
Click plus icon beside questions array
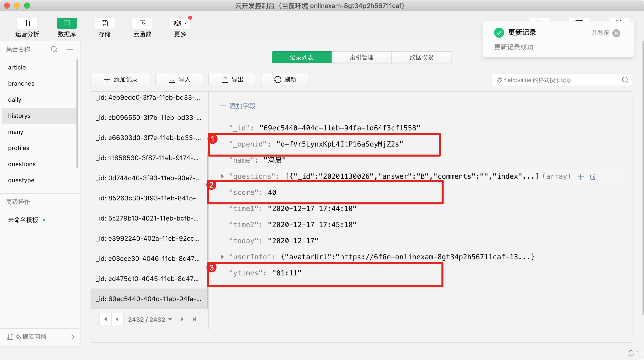click(581, 176)
